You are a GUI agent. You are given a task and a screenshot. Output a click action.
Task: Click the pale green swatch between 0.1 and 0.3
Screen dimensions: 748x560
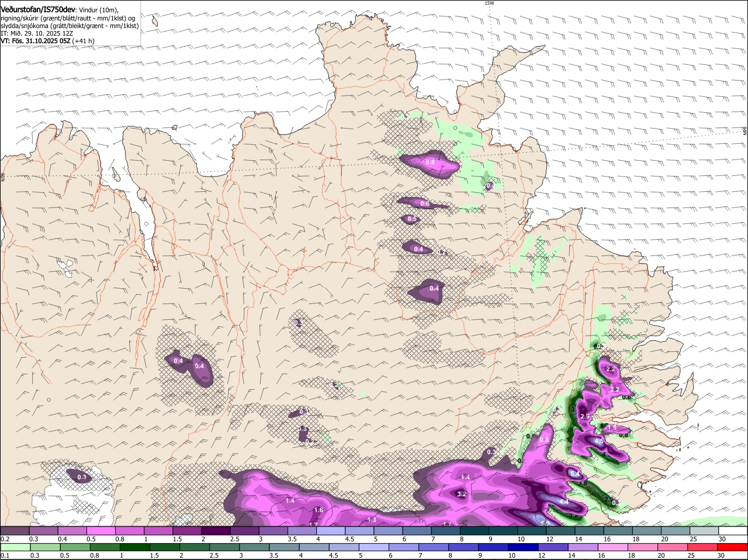pyautogui.click(x=15, y=547)
